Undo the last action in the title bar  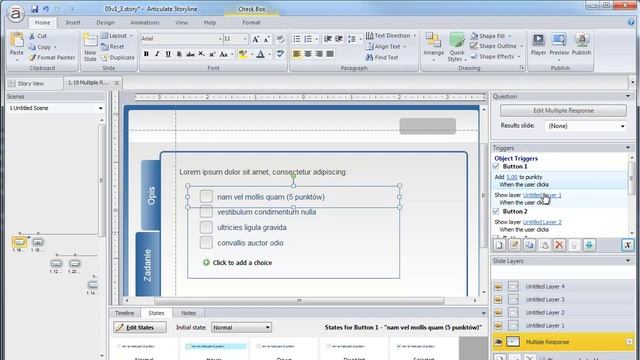click(x=46, y=9)
